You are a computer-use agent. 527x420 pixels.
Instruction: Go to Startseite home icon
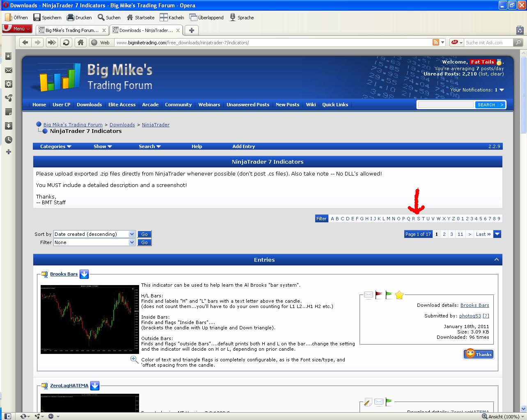(x=130, y=17)
